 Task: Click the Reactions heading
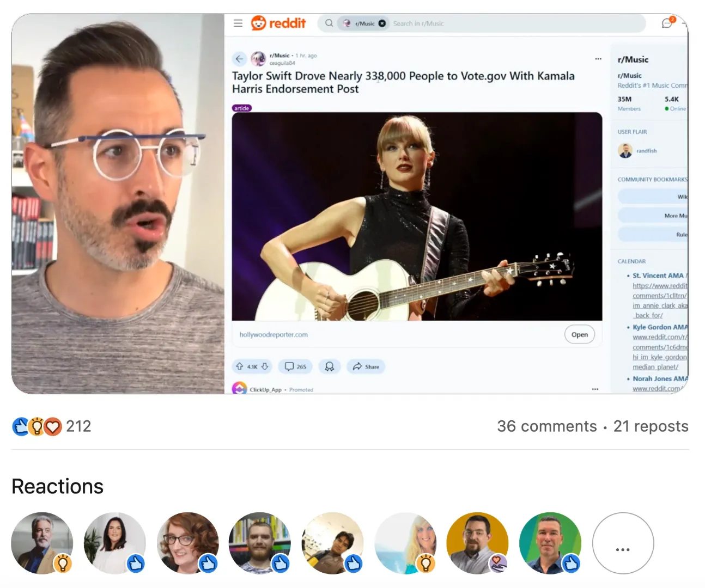click(x=58, y=486)
